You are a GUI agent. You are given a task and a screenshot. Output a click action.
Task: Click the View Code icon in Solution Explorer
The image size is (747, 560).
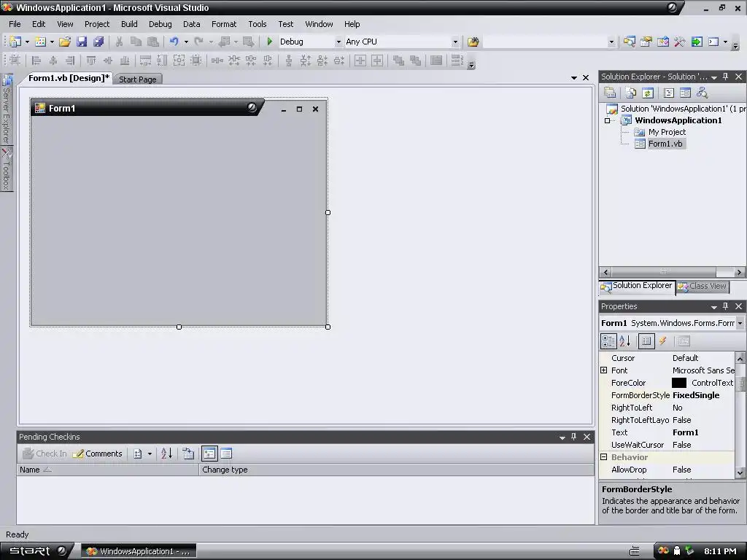point(668,93)
